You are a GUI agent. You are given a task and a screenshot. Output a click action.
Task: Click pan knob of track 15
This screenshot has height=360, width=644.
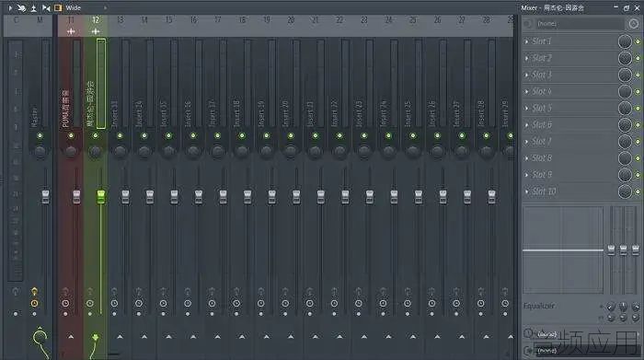coord(168,152)
